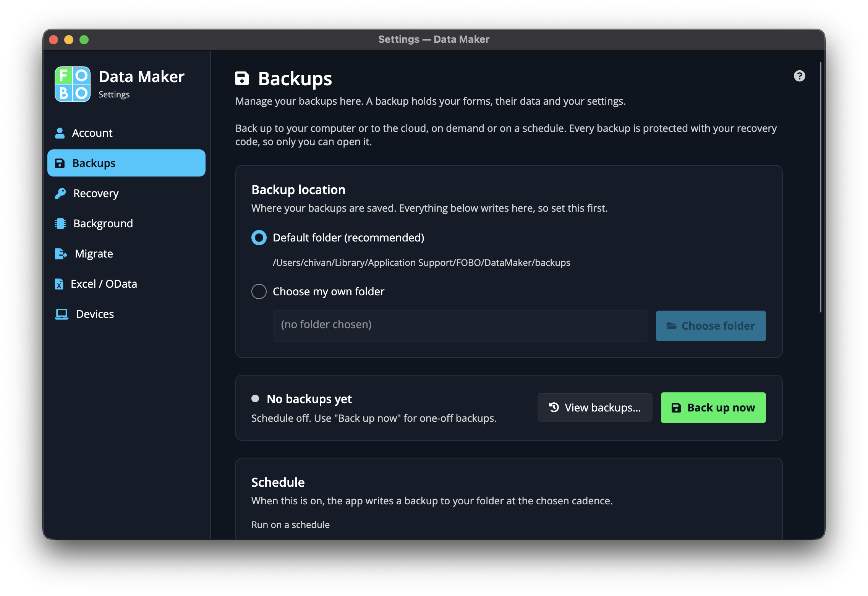Viewport: 868px width, 596px height.
Task: Click the Account person icon
Action: [x=60, y=133]
